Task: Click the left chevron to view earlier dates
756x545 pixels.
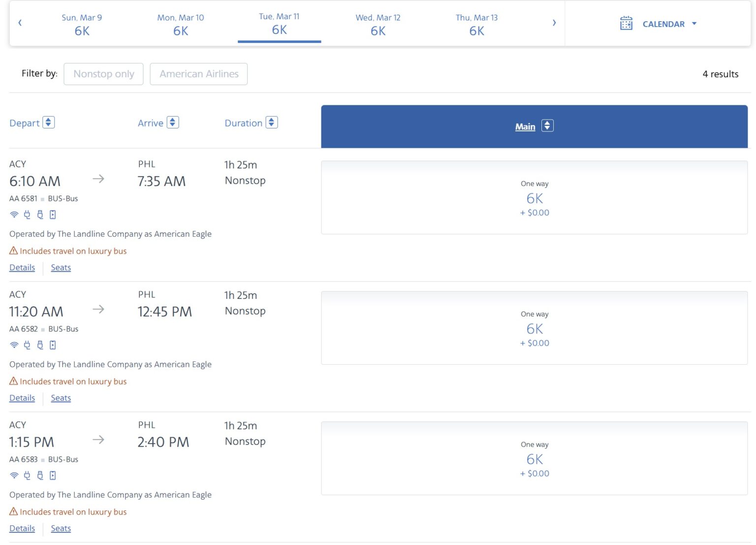Action: tap(20, 23)
